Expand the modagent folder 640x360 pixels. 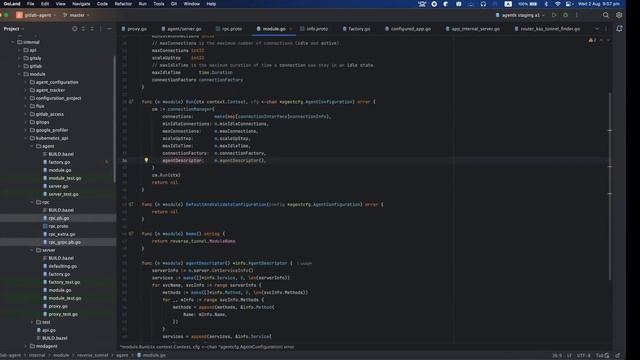(x=26, y=346)
